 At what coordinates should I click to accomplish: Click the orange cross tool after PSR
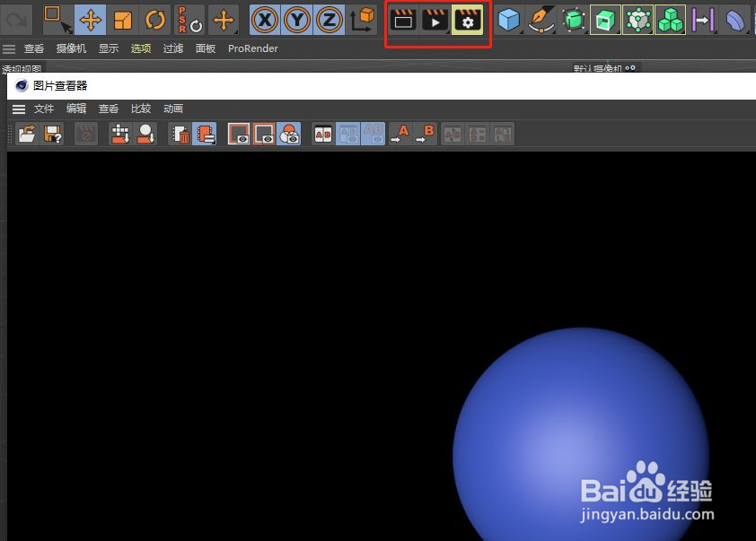tap(224, 20)
